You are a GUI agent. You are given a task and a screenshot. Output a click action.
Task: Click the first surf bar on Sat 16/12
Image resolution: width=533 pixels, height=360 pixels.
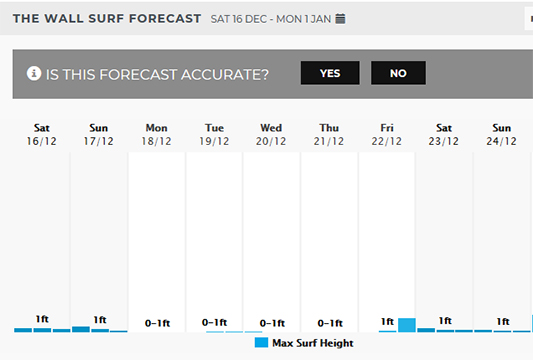(23, 330)
